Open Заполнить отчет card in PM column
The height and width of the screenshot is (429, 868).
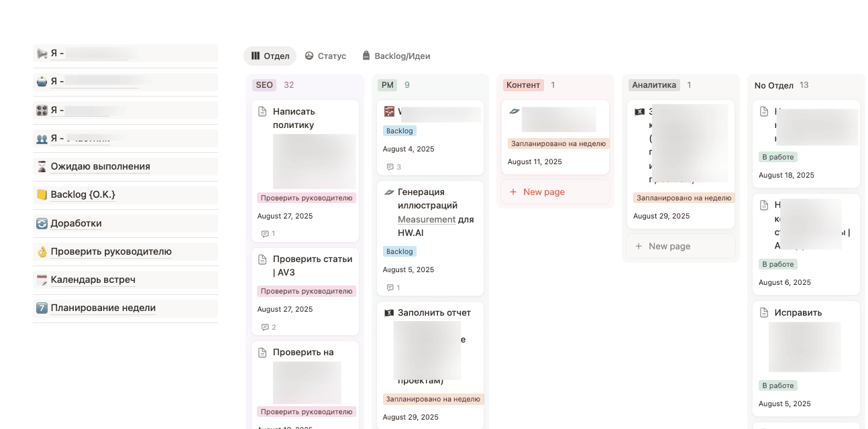[x=434, y=312]
